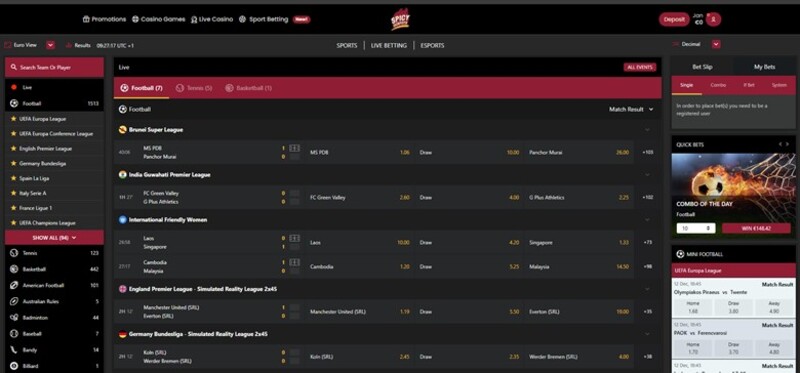Open the Decimal odds format dropdown

pyautogui.click(x=716, y=44)
